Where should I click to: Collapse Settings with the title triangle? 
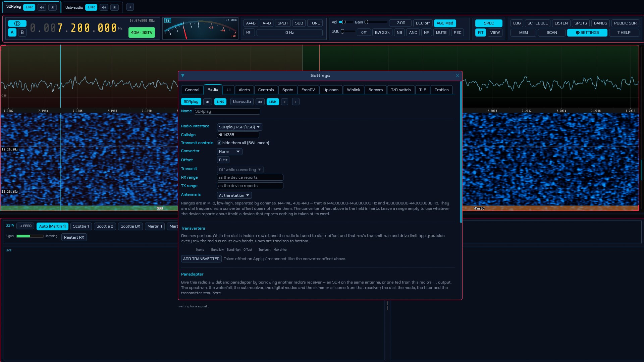183,75
